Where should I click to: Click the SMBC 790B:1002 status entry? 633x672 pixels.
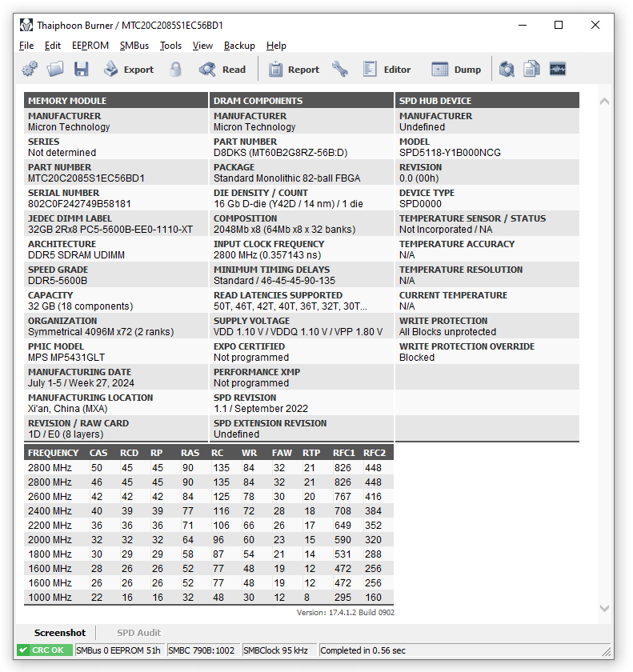[202, 650]
